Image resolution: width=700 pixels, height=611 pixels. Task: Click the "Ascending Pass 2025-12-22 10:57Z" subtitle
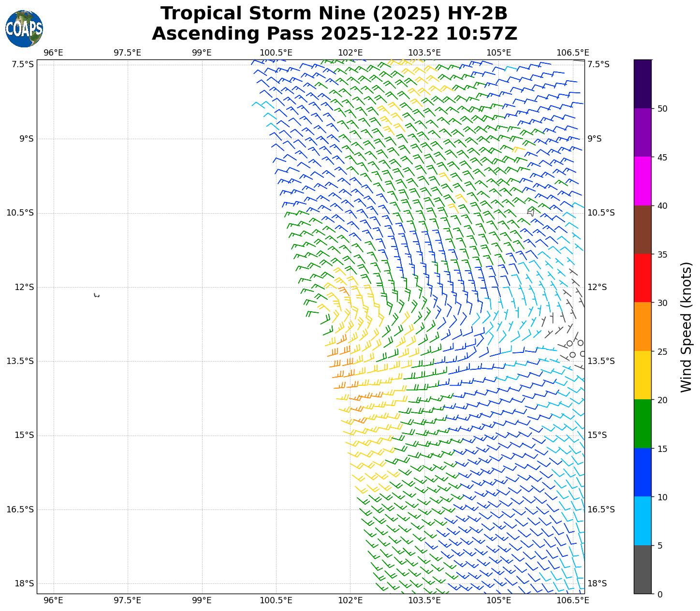coord(334,34)
